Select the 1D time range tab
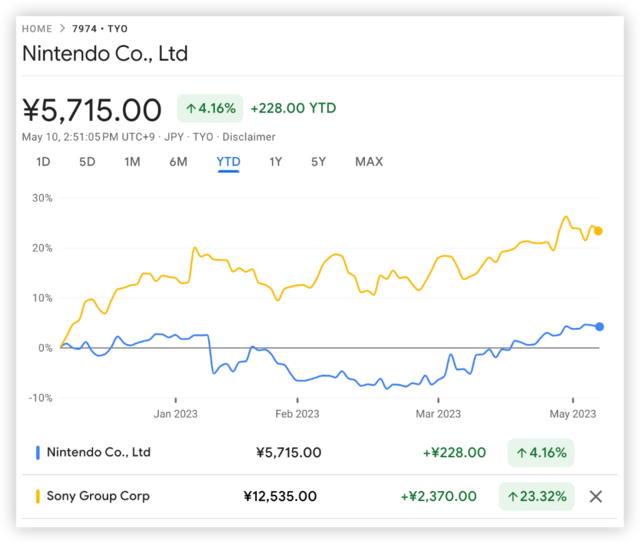The image size is (640, 543). coord(43,162)
